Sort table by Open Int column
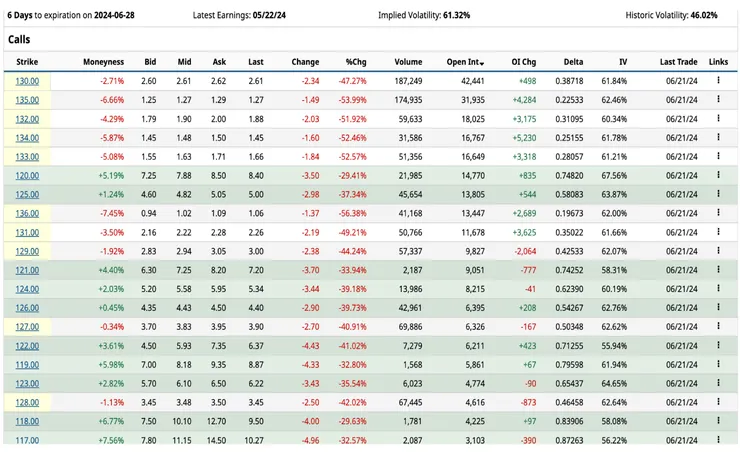This screenshot has height=452, width=740. (x=464, y=62)
